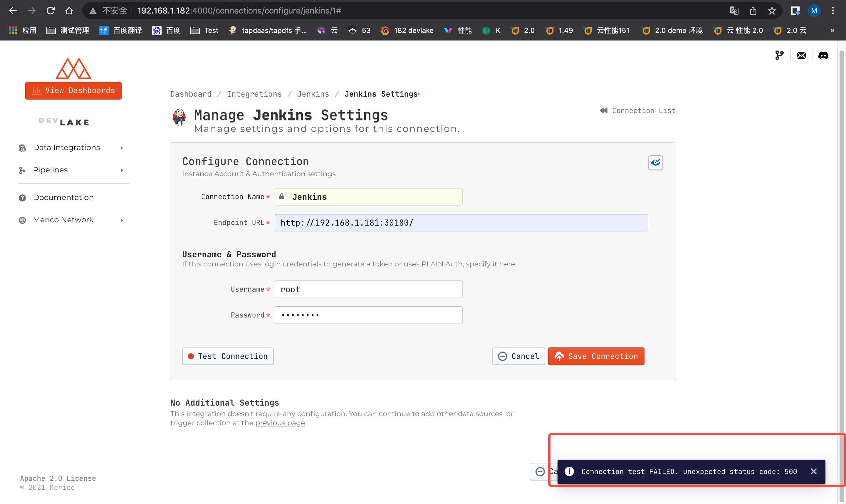Open the 性能 bookmark
The image size is (846, 504).
click(x=458, y=31)
